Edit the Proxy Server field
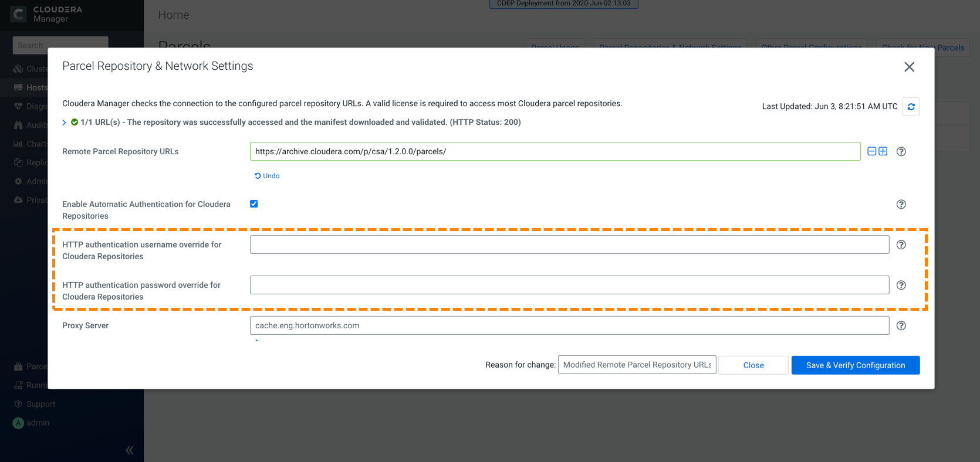The width and height of the screenshot is (980, 462). [x=569, y=325]
